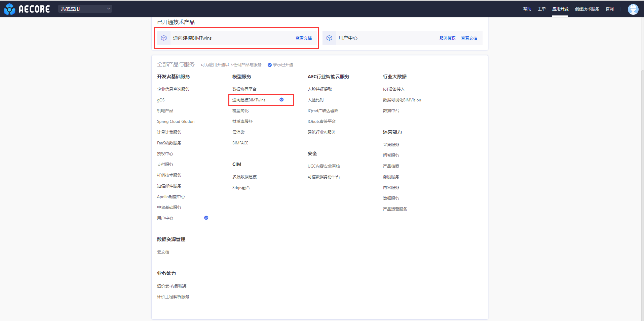Open the 帮助 menu item
The image size is (644, 321).
tap(527, 9)
